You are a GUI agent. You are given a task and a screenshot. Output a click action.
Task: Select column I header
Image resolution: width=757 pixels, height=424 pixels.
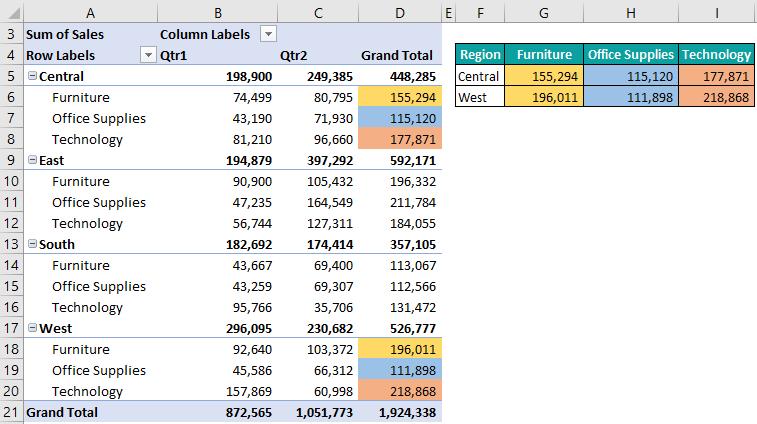point(717,13)
